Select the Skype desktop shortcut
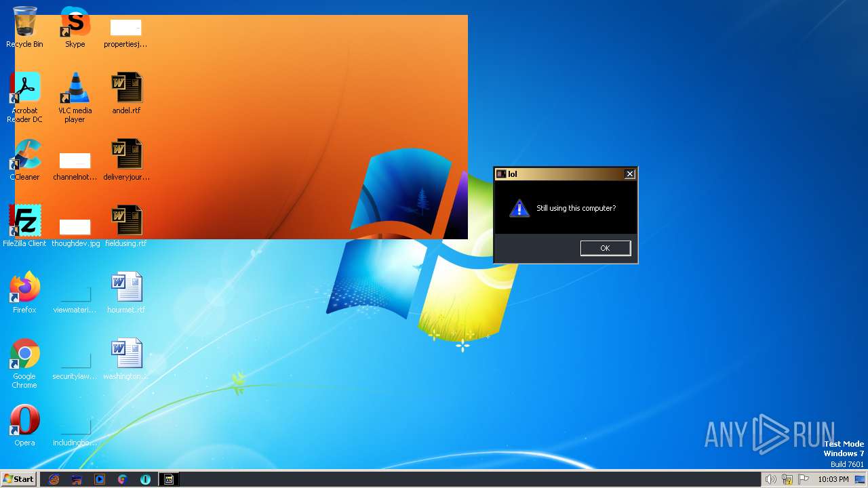Viewport: 868px width, 488px height. coord(75,27)
